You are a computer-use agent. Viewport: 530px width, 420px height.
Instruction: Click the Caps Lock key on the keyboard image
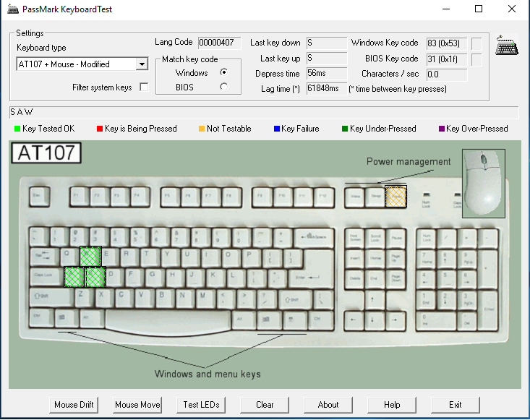pos(46,277)
